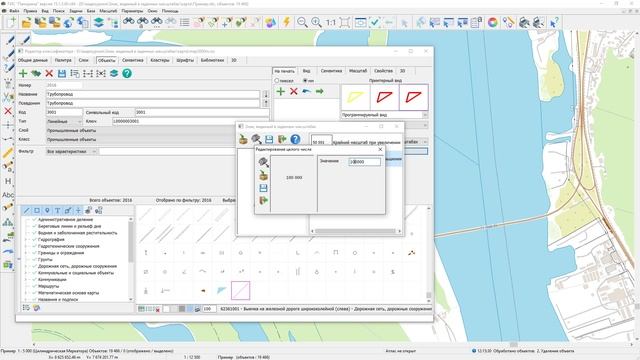This screenshot has height=360, width=640.
Task: Click save floppy icon in scale dialog toolbar
Action: coord(269,139)
